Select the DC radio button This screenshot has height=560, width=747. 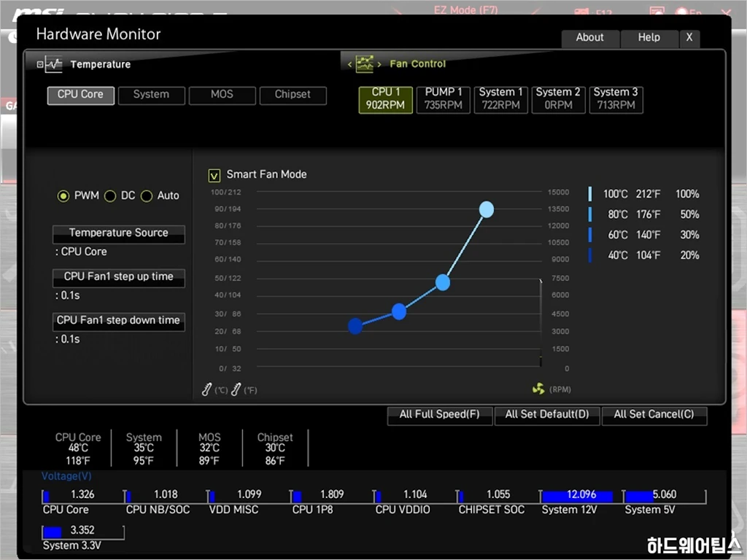(x=110, y=196)
